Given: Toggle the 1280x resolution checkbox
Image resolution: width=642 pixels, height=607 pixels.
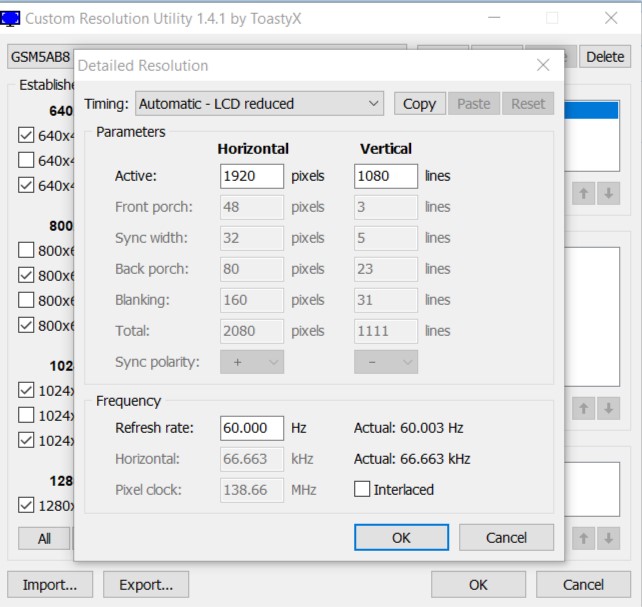Looking at the screenshot, I should pos(27,505).
